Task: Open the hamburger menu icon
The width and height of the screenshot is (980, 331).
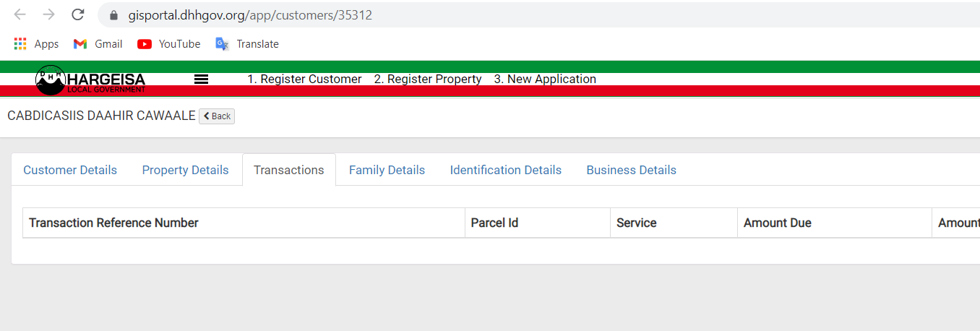Action: pyautogui.click(x=202, y=79)
